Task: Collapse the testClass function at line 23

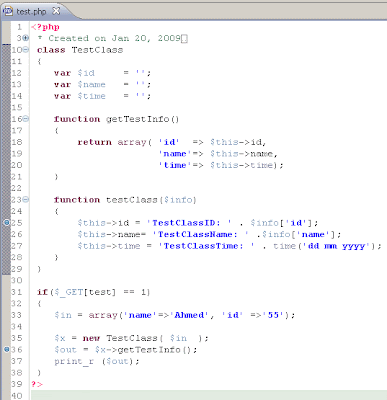Action: [26, 200]
